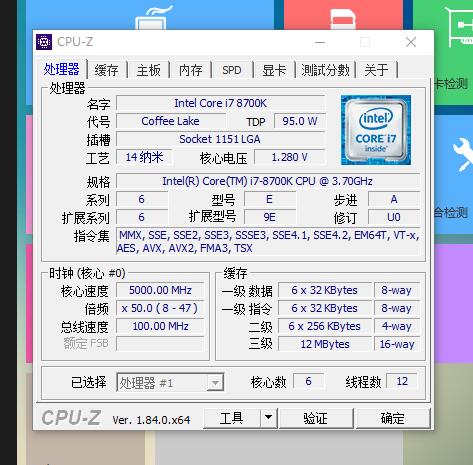Open the 主板 tab

[x=149, y=70]
